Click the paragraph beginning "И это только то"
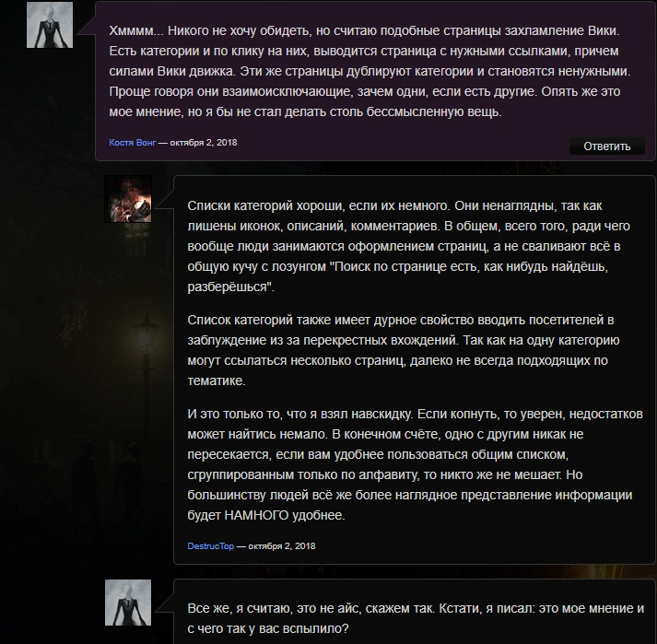 coord(415,464)
